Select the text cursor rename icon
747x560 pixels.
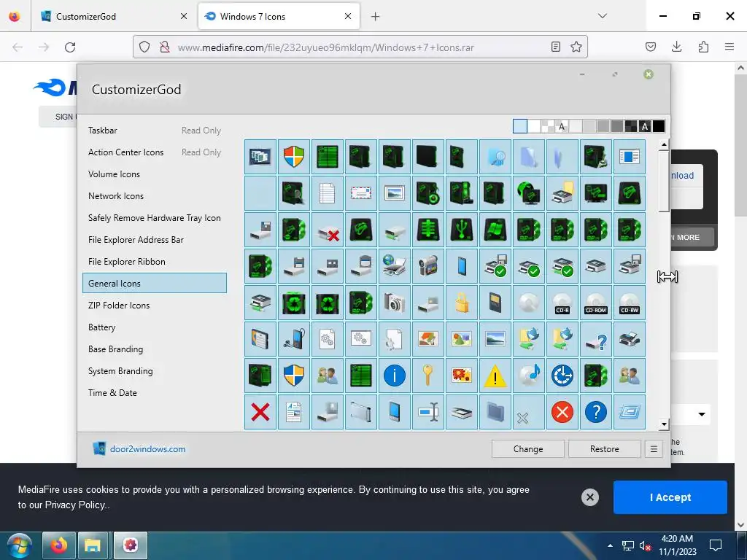tap(427, 412)
